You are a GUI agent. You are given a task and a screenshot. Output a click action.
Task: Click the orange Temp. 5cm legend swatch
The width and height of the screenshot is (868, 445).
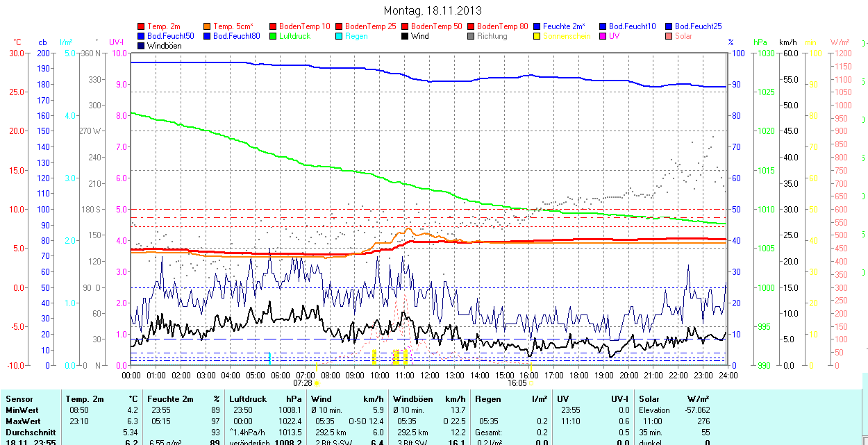tap(208, 26)
